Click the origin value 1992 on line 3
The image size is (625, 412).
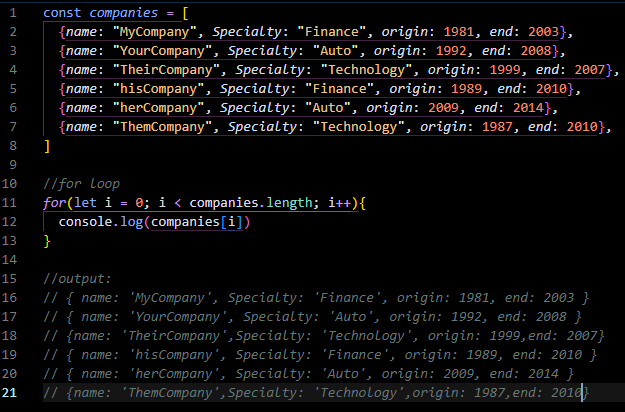(x=451, y=51)
